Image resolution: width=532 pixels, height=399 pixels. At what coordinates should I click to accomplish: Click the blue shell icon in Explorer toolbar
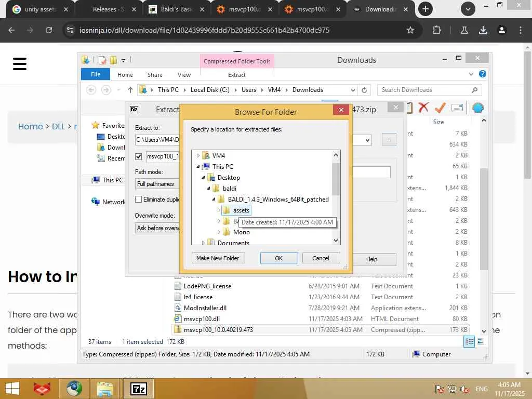(478, 108)
